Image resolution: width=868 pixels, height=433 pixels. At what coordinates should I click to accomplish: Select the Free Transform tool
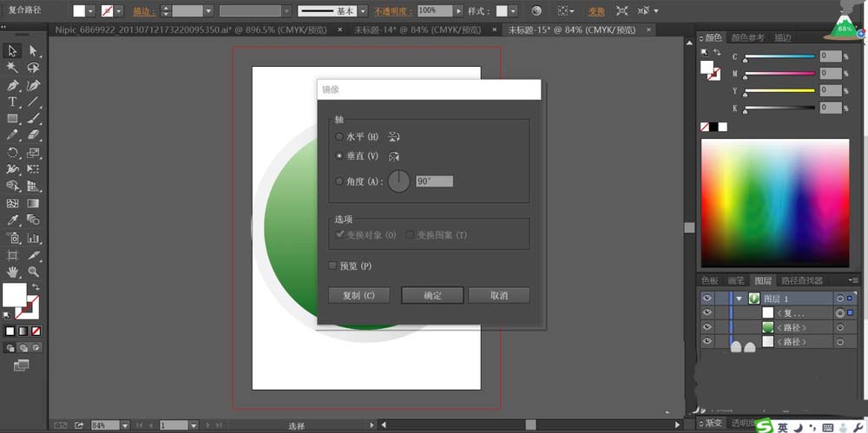click(33, 169)
